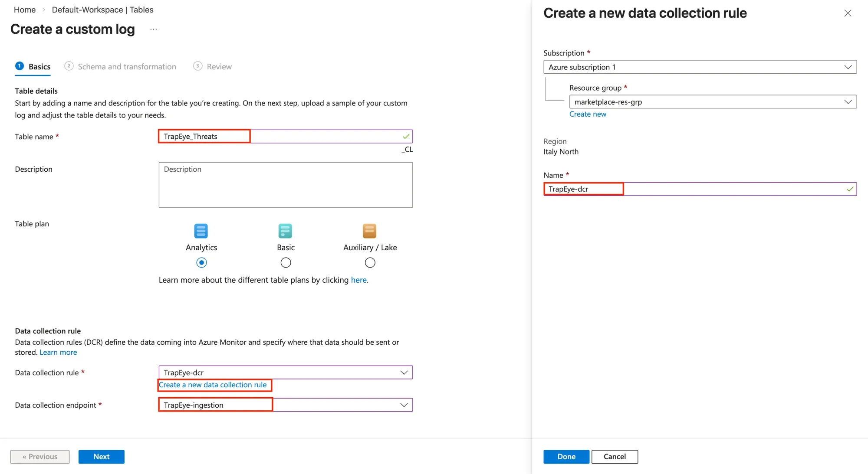This screenshot has height=474, width=868.
Task: Click Done in the data collection rule panel
Action: [x=566, y=457]
